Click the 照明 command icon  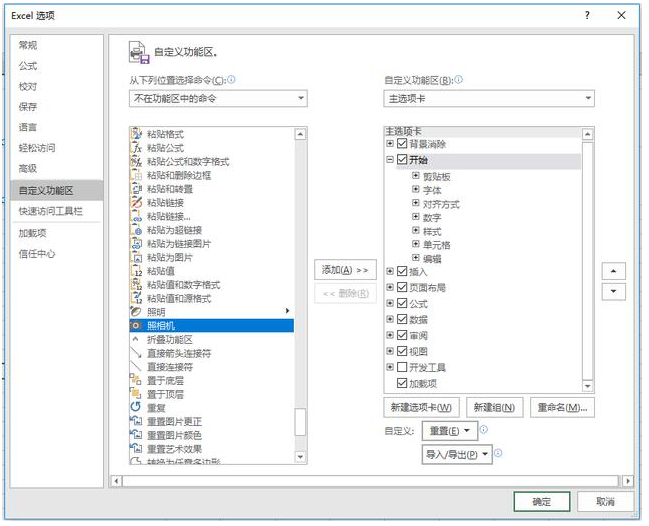(136, 312)
